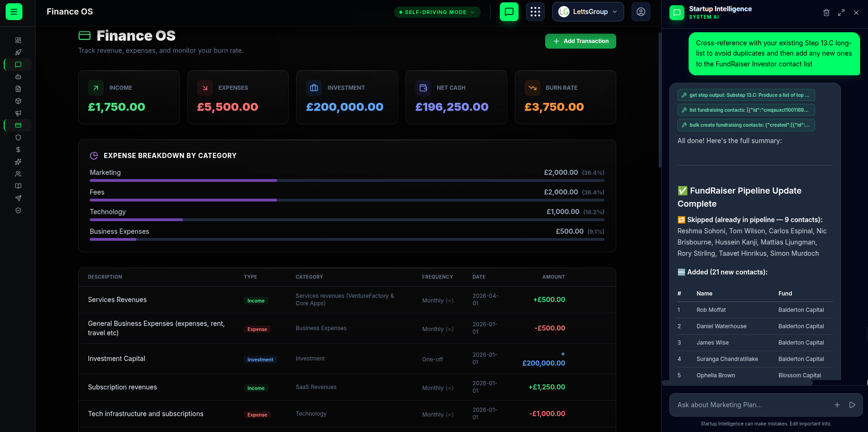Select the Expenses summary card
This screenshot has width=868, height=432.
click(238, 97)
